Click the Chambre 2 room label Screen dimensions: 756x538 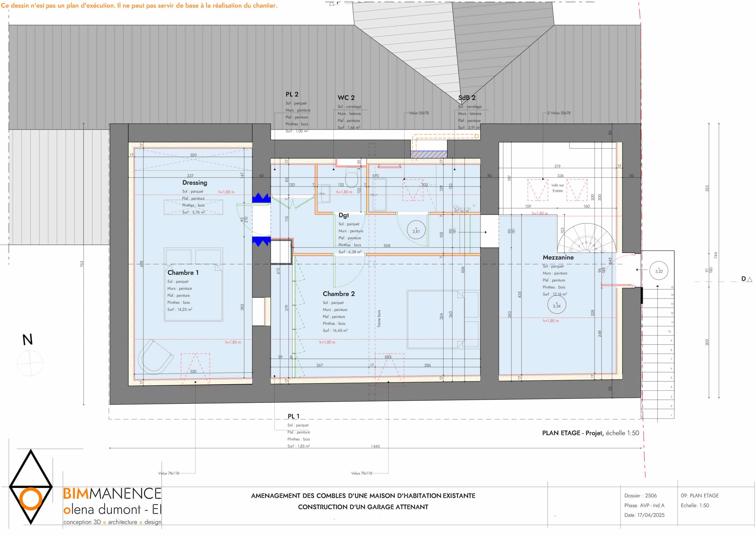pyautogui.click(x=339, y=294)
